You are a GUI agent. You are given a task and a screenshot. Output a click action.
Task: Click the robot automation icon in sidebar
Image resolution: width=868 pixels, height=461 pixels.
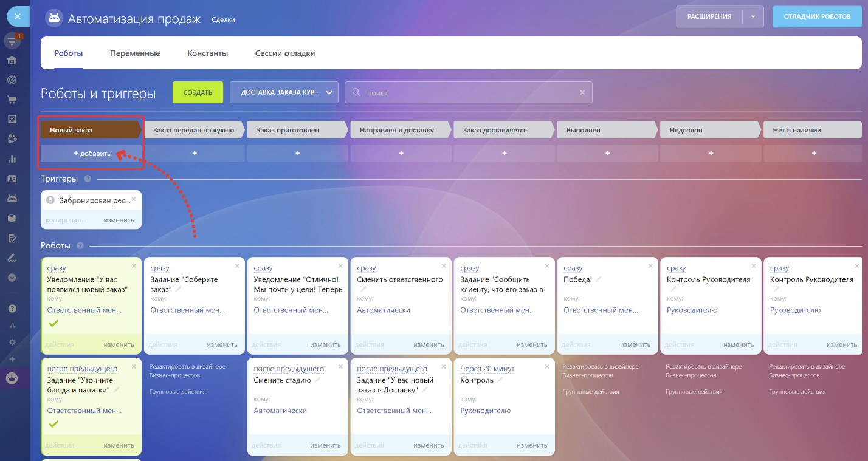12,198
